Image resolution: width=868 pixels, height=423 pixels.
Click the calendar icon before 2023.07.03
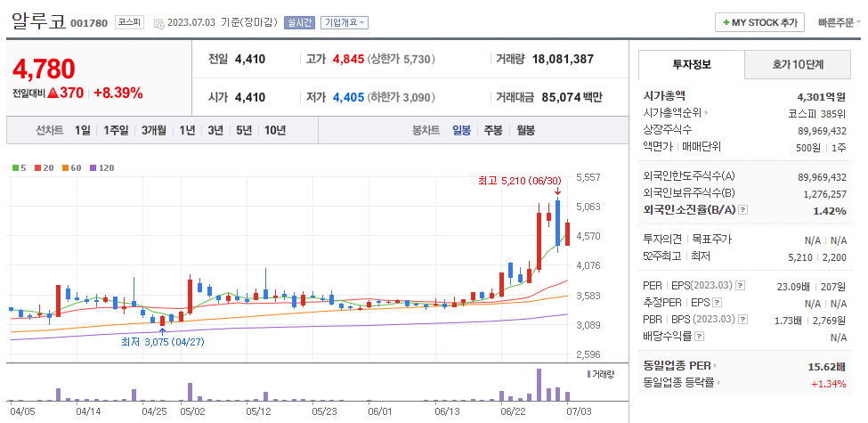click(x=158, y=23)
